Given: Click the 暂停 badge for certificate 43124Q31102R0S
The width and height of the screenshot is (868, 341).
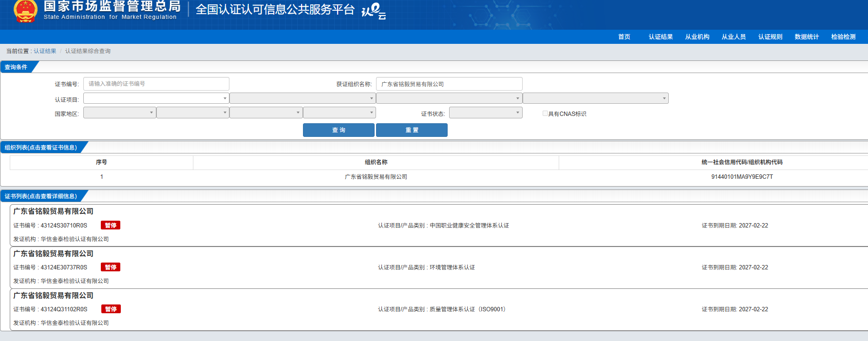Looking at the screenshot, I should 111,309.
